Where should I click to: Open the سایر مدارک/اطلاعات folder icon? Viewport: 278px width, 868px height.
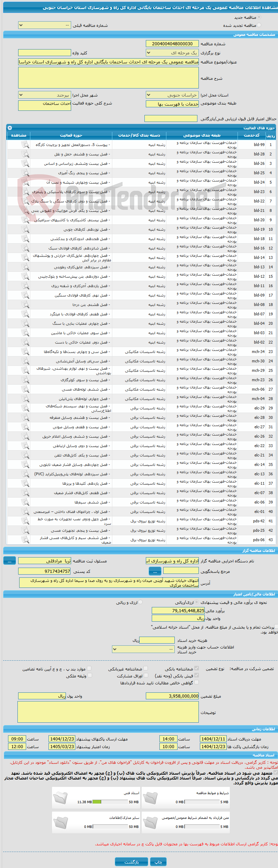click(x=60, y=822)
